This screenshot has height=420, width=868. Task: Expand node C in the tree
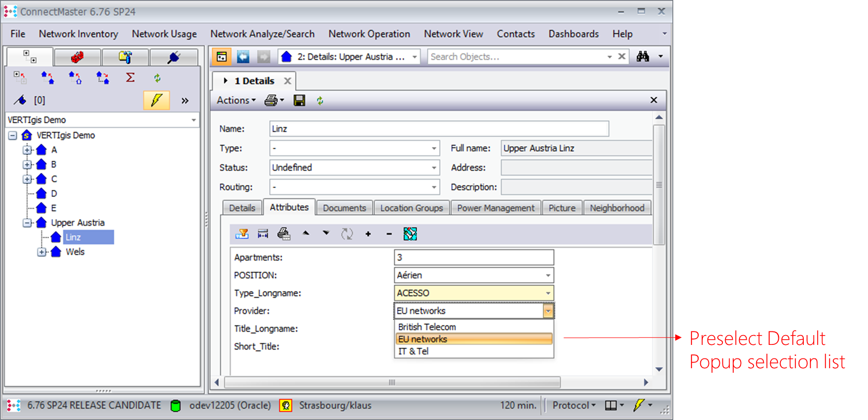pos(27,179)
